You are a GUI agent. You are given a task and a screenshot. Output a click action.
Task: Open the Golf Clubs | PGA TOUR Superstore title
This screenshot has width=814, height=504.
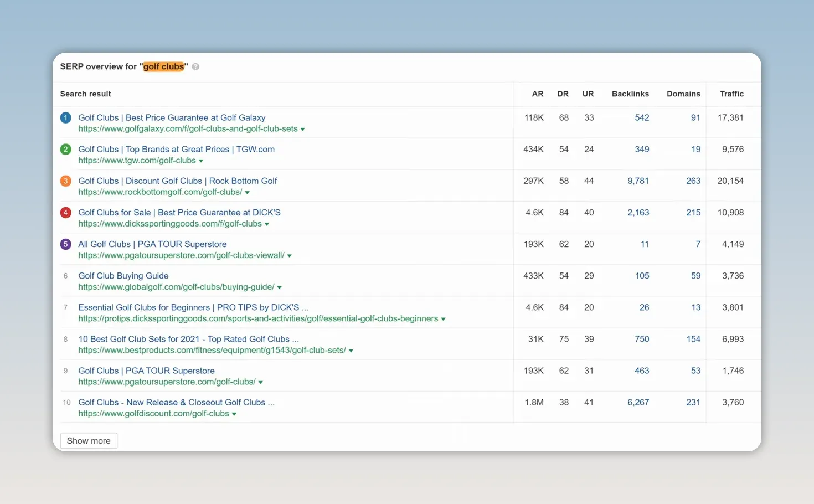(146, 370)
